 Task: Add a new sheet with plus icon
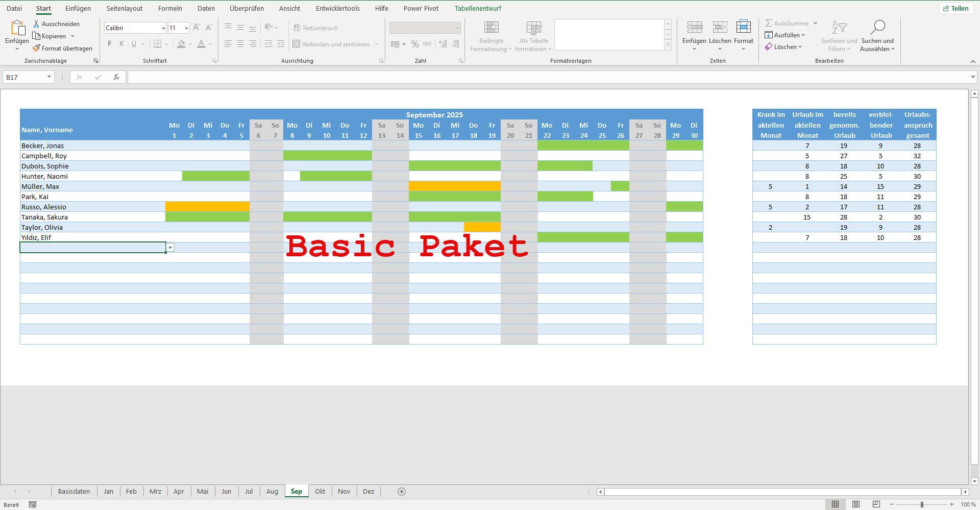(402, 492)
